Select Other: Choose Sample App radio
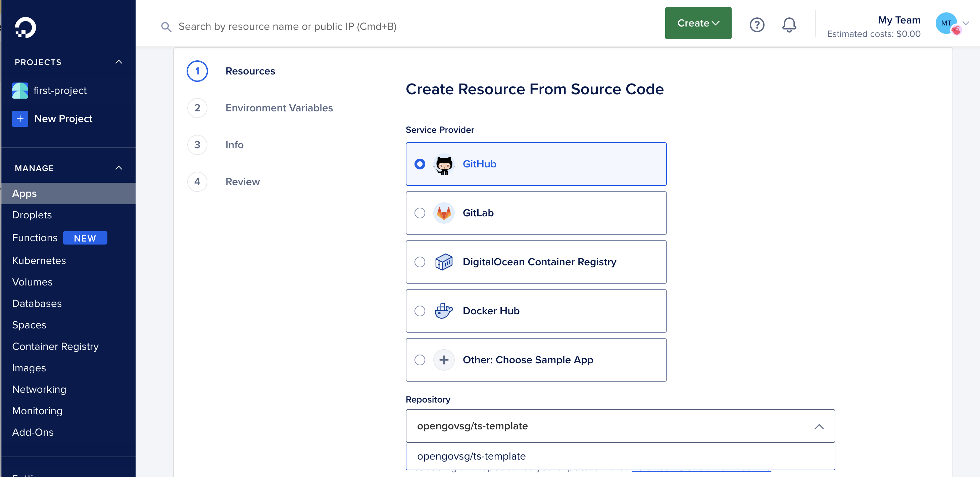Screen dimensions: 980x477 pos(420,360)
